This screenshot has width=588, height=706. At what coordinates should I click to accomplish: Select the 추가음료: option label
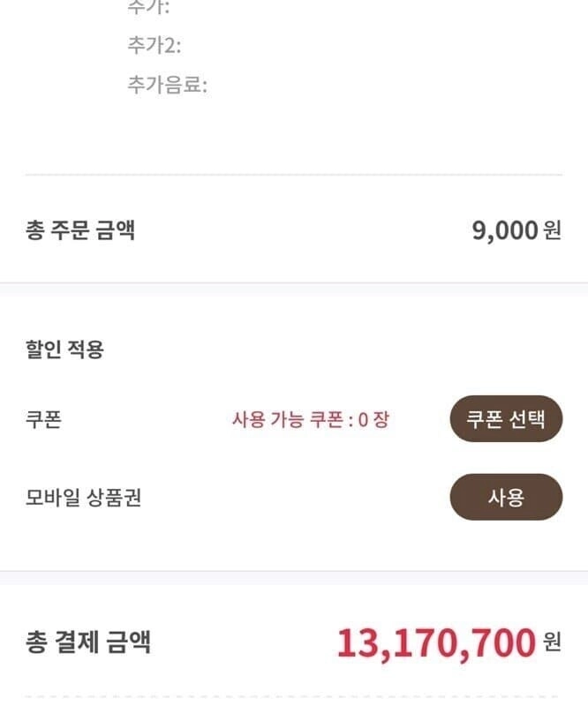[x=167, y=86]
